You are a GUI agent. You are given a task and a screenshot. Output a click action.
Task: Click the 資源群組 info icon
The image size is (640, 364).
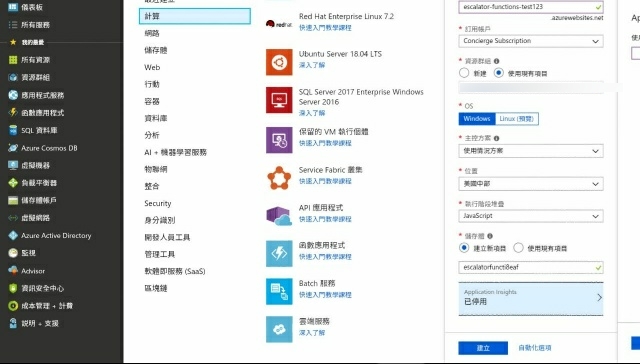click(496, 61)
